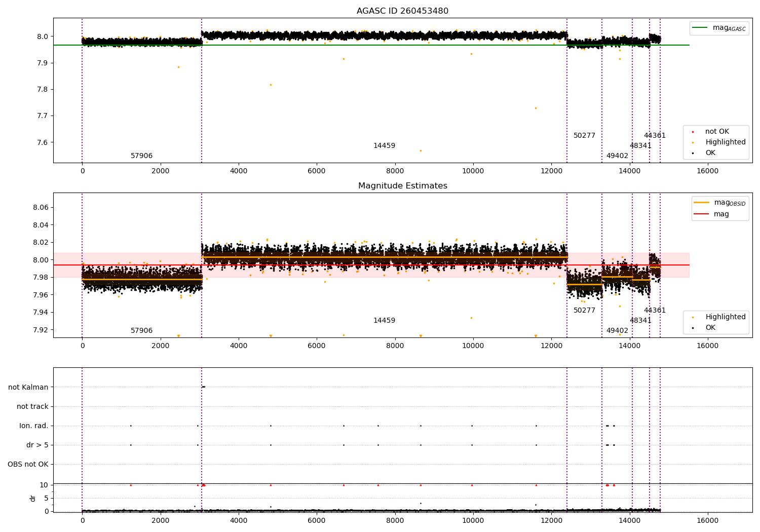The image size is (760, 532).
Task: Click the y-axis tick '7.9' in top panel
Action: [43, 63]
